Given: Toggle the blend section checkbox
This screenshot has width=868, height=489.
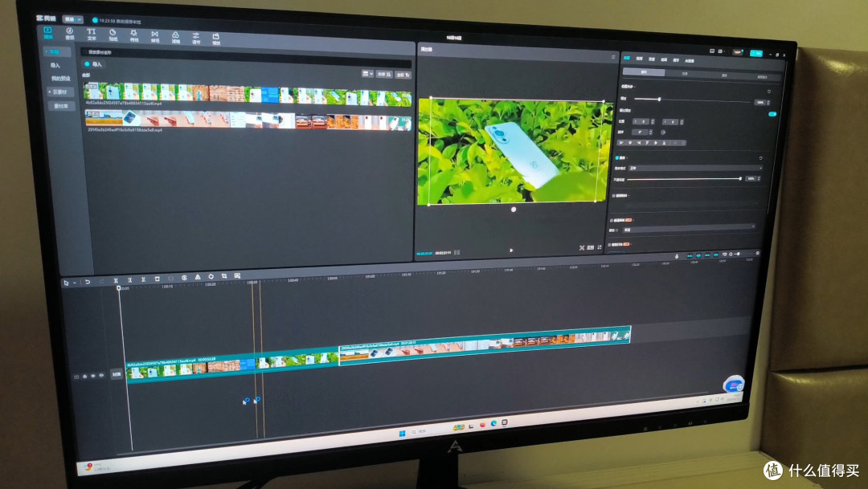Looking at the screenshot, I should tap(617, 157).
